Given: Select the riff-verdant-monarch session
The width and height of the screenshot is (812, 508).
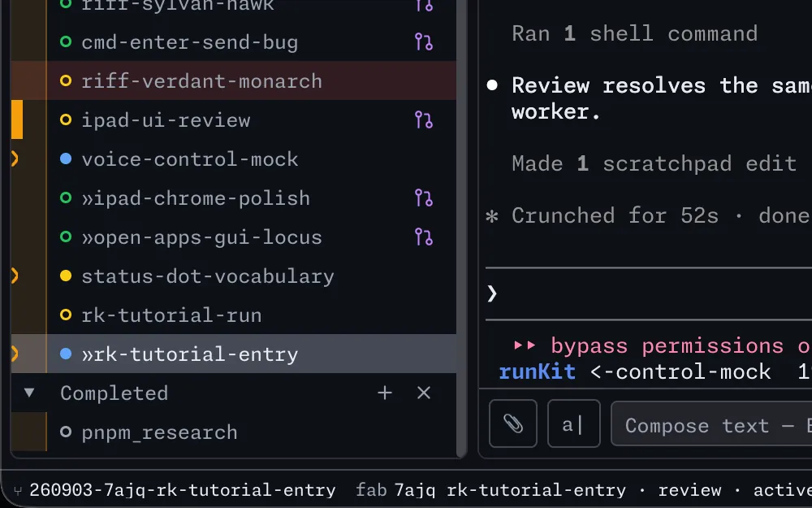Looking at the screenshot, I should pyautogui.click(x=234, y=80).
